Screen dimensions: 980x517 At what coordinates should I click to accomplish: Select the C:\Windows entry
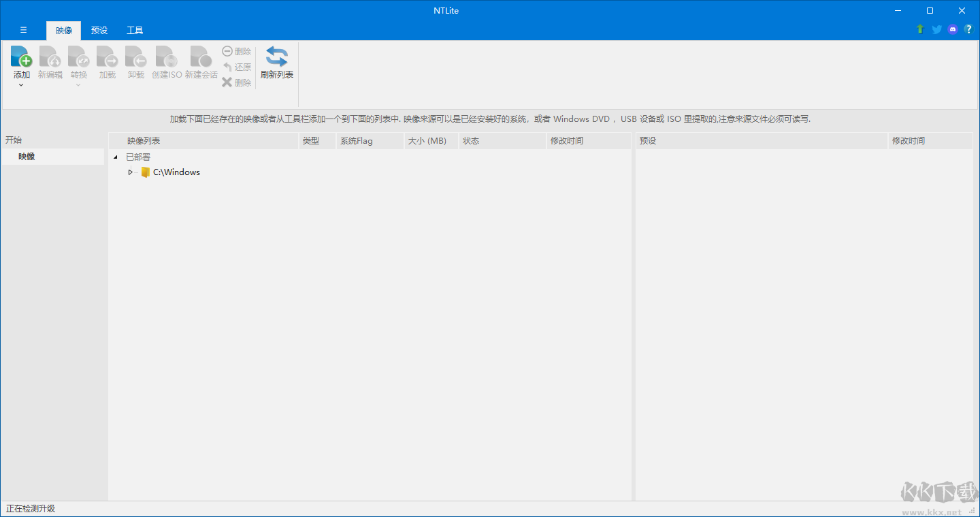pyautogui.click(x=176, y=172)
